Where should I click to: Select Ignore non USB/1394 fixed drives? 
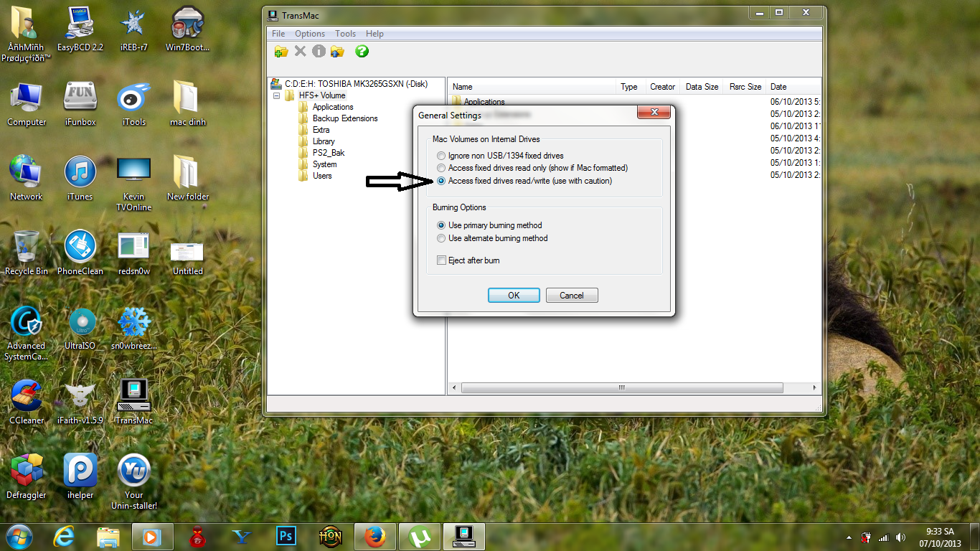click(441, 156)
